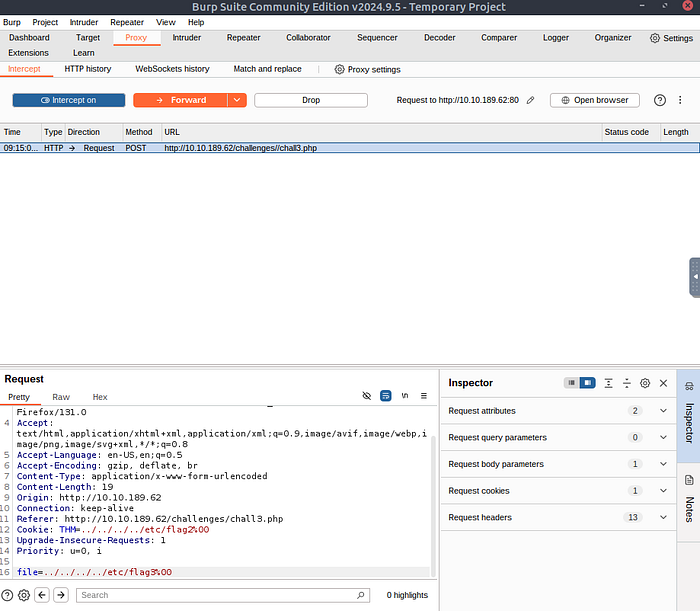The image size is (700, 611).
Task: Open the Learn tab
Action: pos(83,53)
